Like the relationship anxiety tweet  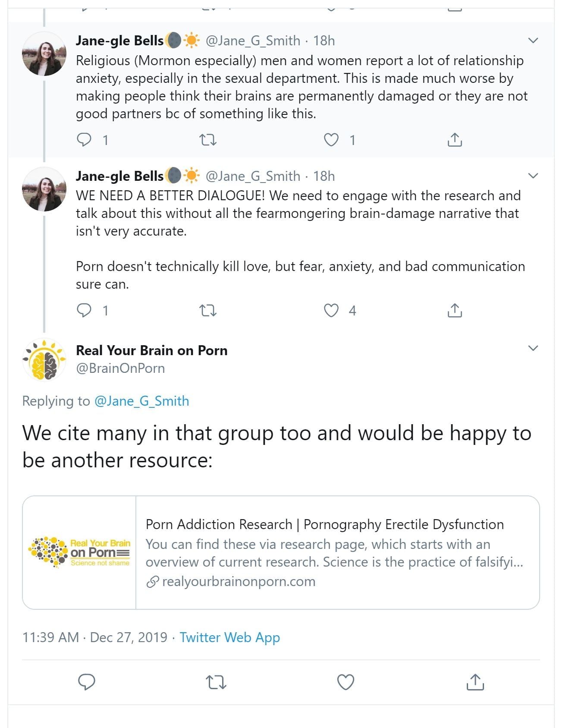tap(331, 140)
